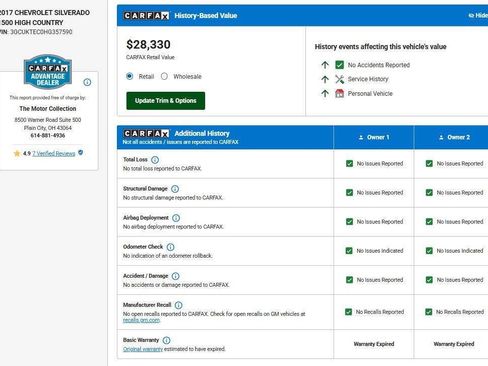Click green check icon for No Accidents Reported

click(339, 65)
